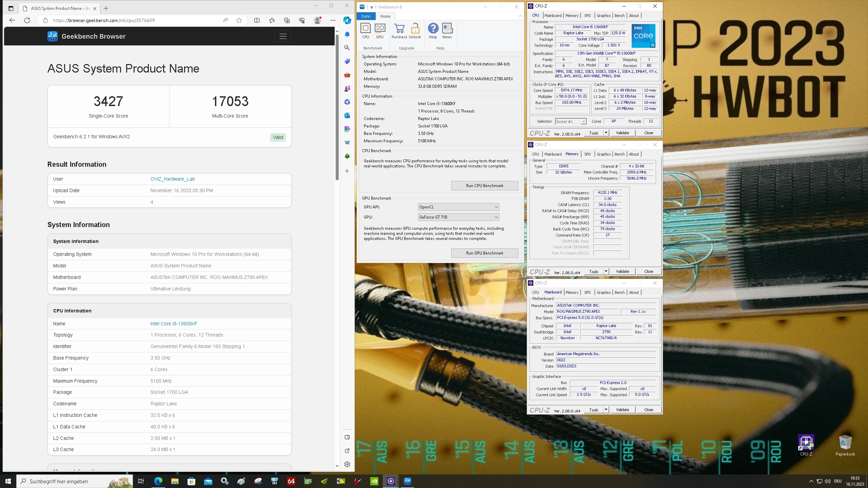This screenshot has width=868, height=488.
Task: Run the CPU benchmark icon in Geekbench 6 ribbon
Action: point(366,31)
